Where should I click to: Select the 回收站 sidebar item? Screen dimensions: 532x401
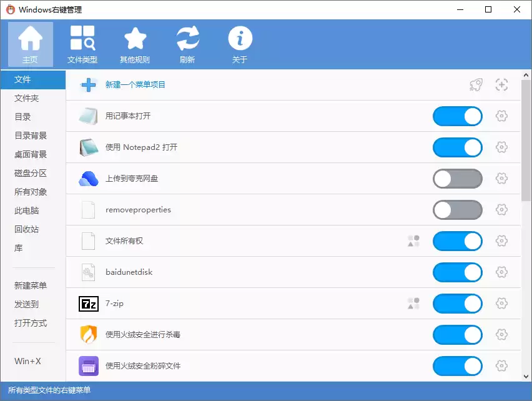click(27, 229)
